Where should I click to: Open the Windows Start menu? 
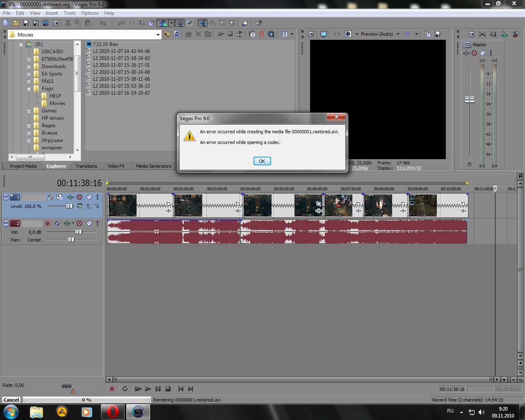tap(11, 411)
